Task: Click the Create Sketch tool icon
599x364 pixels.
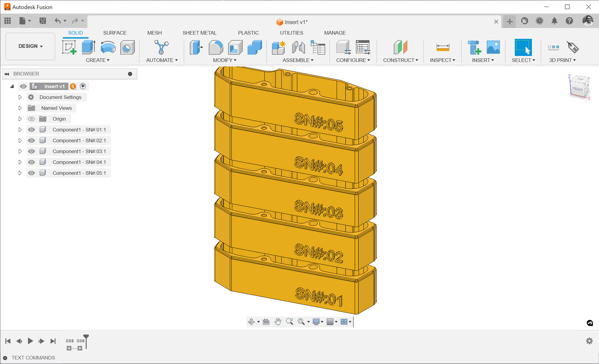Action: (69, 48)
